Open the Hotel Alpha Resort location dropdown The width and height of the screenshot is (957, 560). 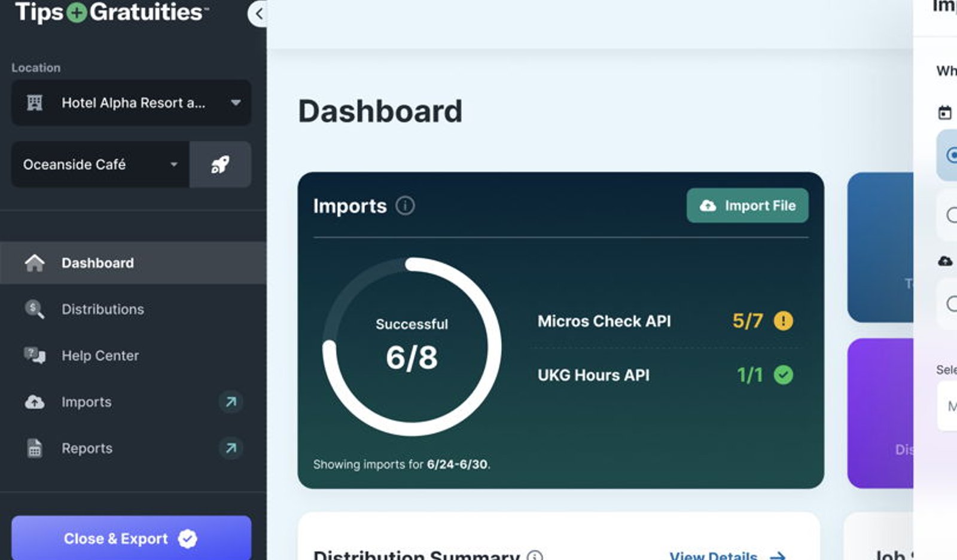coord(131,103)
